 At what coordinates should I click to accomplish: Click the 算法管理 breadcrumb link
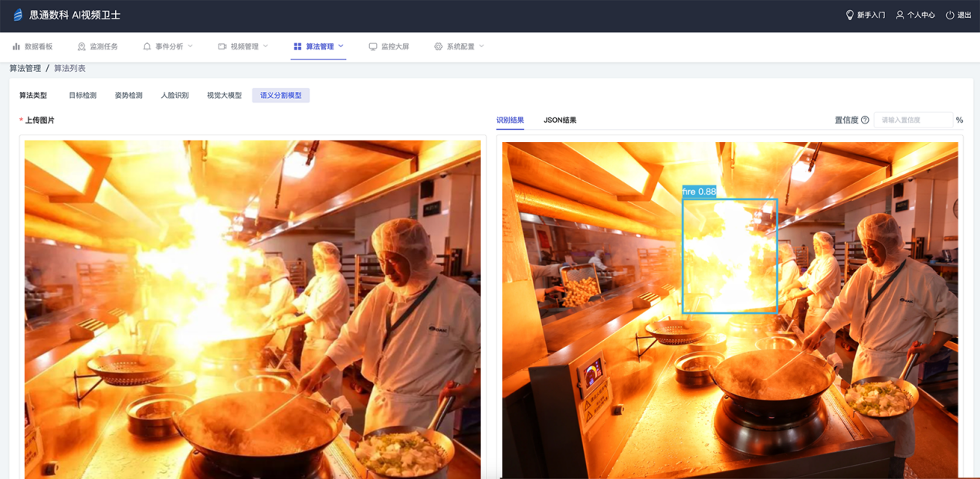tap(25, 69)
